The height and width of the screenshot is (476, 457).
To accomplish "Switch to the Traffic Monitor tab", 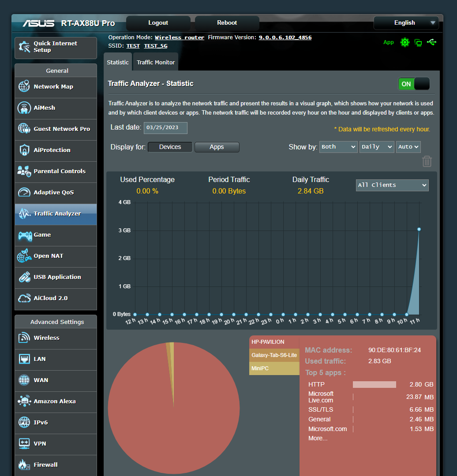I will coord(156,62).
